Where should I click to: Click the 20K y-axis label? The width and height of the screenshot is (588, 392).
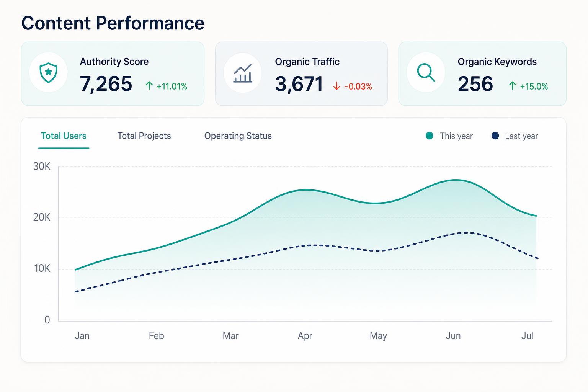[42, 217]
